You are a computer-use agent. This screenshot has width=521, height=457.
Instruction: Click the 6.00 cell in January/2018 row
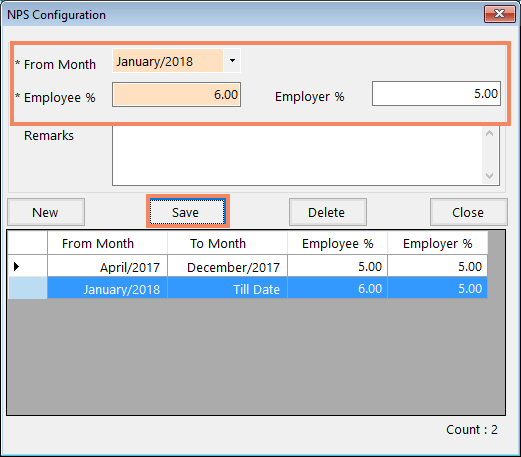[337, 288]
